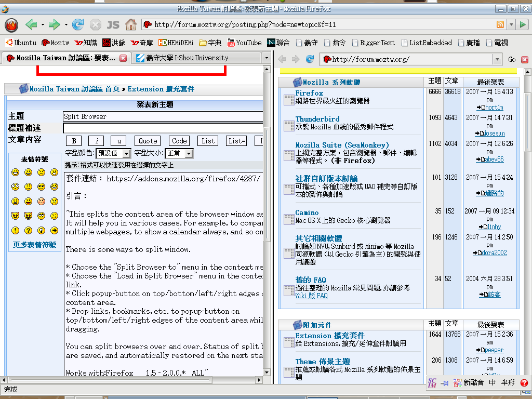Click the Quote formatting button

coord(148,141)
